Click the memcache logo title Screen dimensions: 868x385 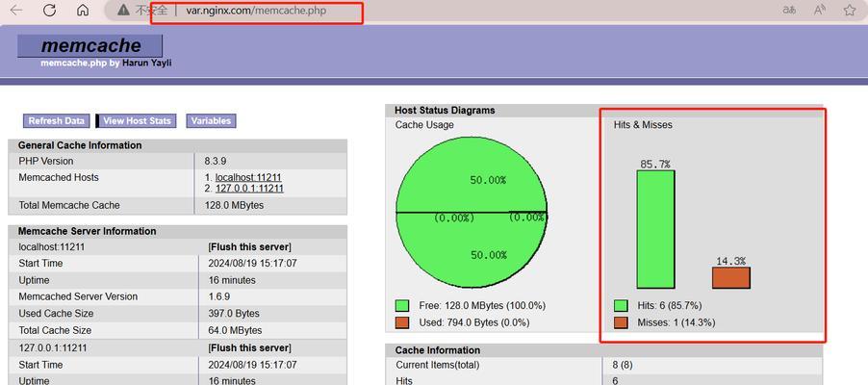[90, 45]
